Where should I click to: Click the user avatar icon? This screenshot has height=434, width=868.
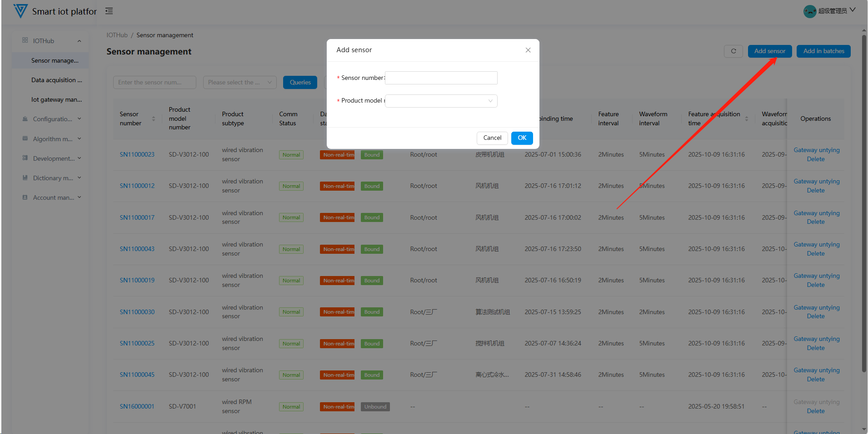(x=810, y=11)
